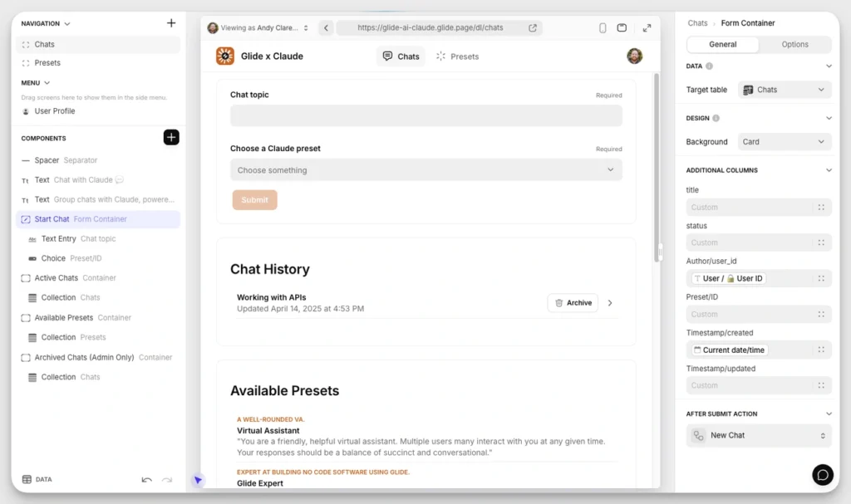Screen dimensions: 851x504
Task: Expand preview to fullscreen icon
Action: [x=647, y=27]
